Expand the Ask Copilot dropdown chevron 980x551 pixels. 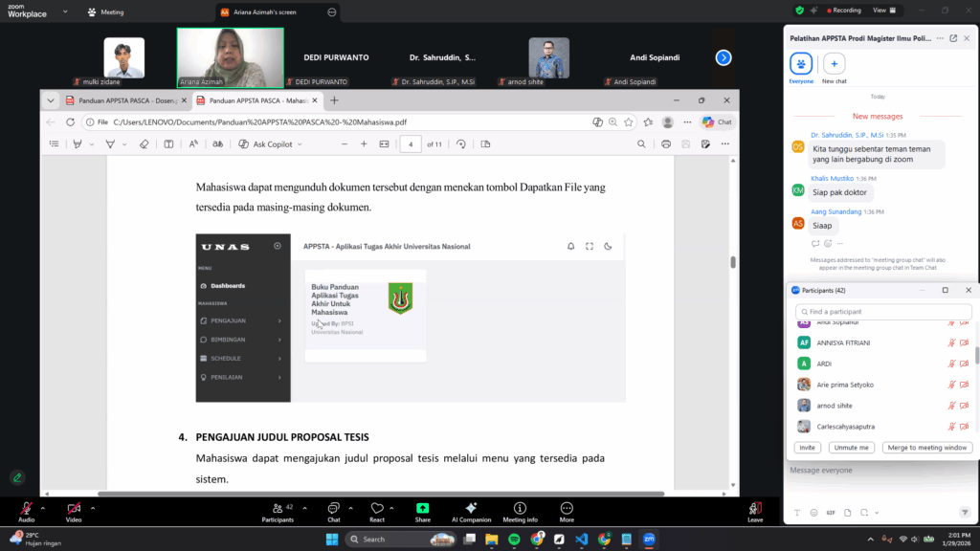click(x=300, y=144)
